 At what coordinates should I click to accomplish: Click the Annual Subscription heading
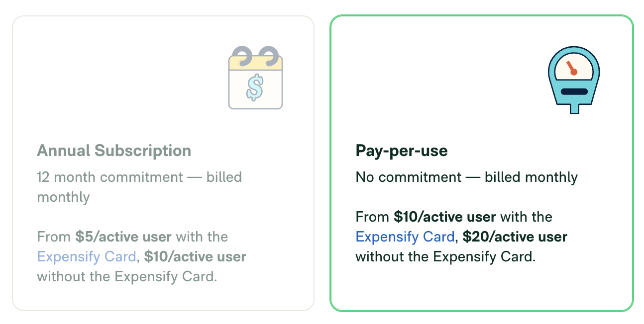point(114,151)
